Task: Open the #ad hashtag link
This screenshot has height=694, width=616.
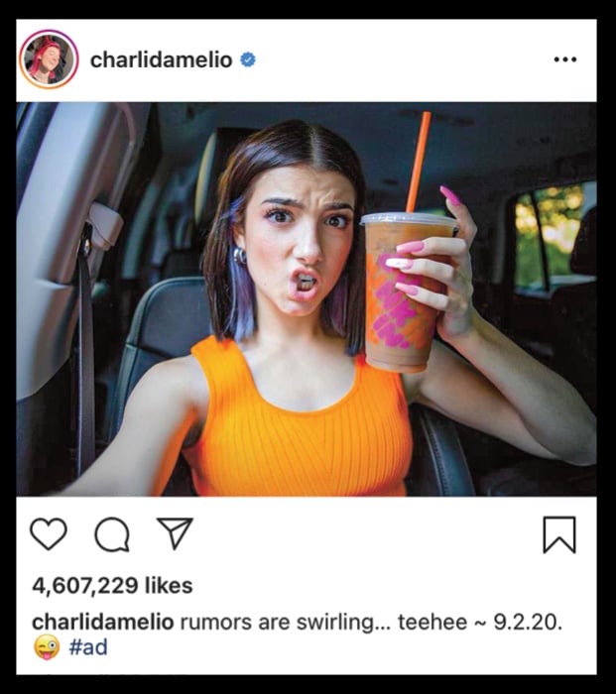Action: (x=88, y=647)
